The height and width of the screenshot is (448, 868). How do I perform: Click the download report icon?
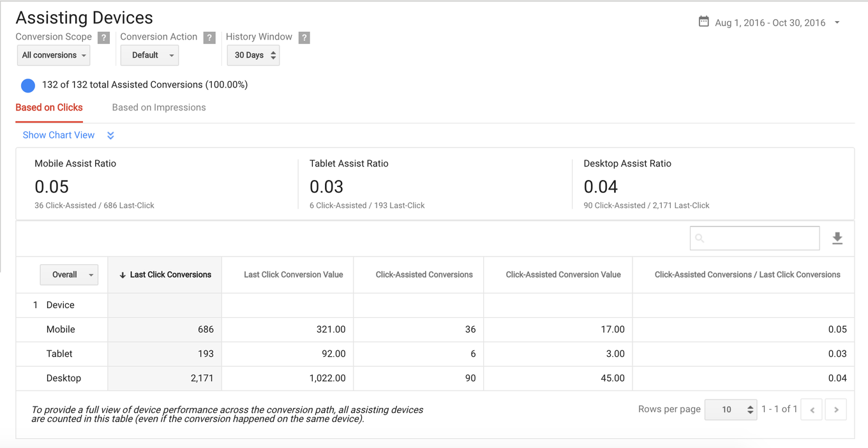coord(837,237)
